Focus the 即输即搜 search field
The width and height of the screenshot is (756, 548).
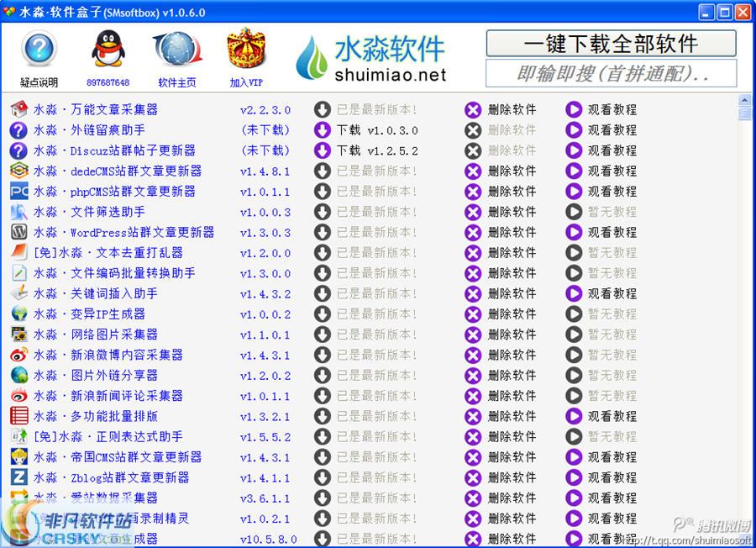point(611,73)
